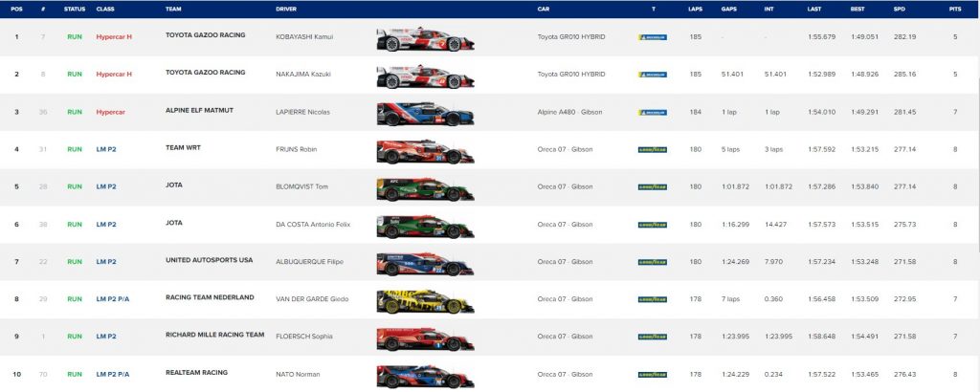The image size is (980, 392).
Task: Click LM P2 P/A class for Realteam
Action: pos(113,375)
